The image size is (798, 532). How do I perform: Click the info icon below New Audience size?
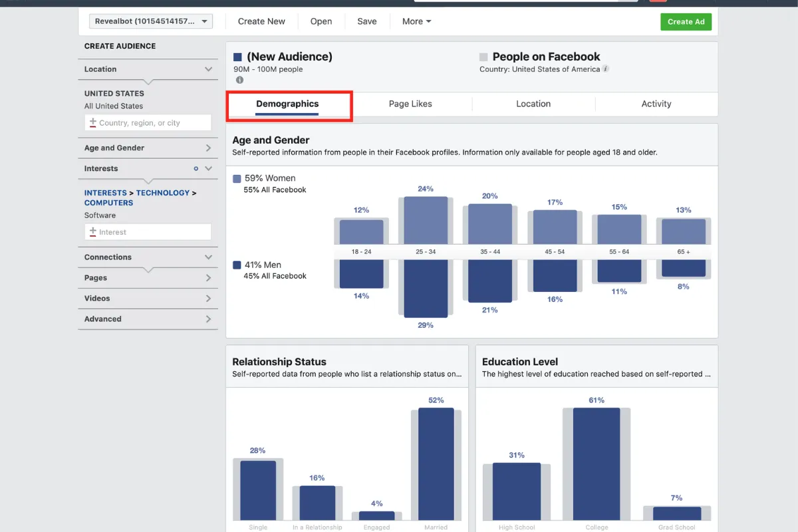[x=239, y=80]
